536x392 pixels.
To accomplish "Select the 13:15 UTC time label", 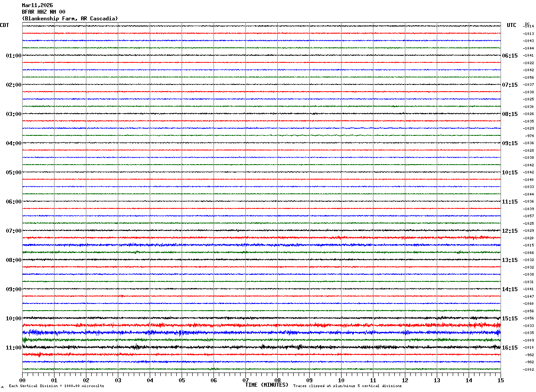I will 510,260.
